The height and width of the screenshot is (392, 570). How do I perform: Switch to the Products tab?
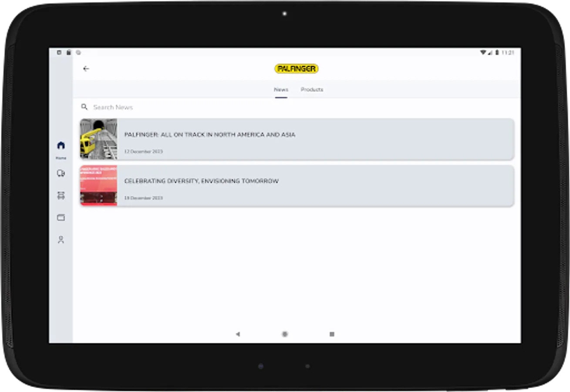312,89
